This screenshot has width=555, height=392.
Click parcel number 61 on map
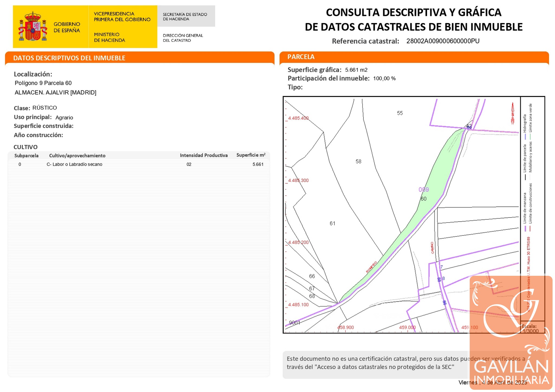(x=332, y=223)
